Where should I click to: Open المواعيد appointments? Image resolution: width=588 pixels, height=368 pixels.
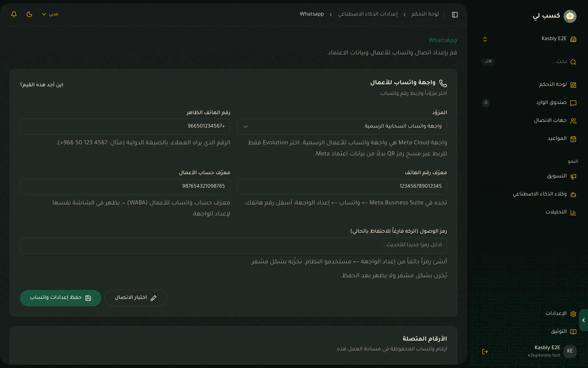[x=529, y=139]
